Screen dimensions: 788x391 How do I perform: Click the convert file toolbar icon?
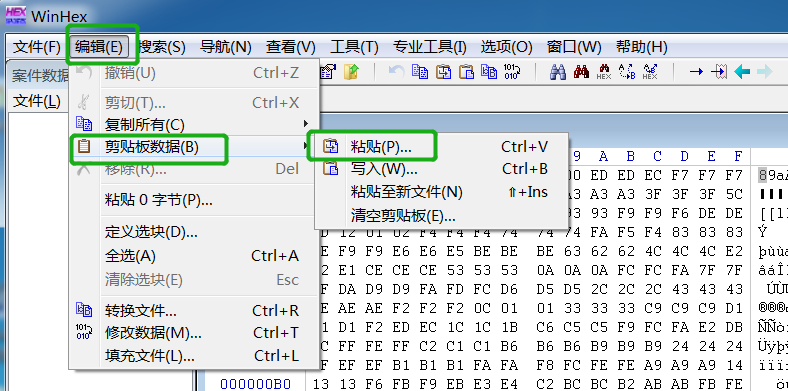point(489,72)
